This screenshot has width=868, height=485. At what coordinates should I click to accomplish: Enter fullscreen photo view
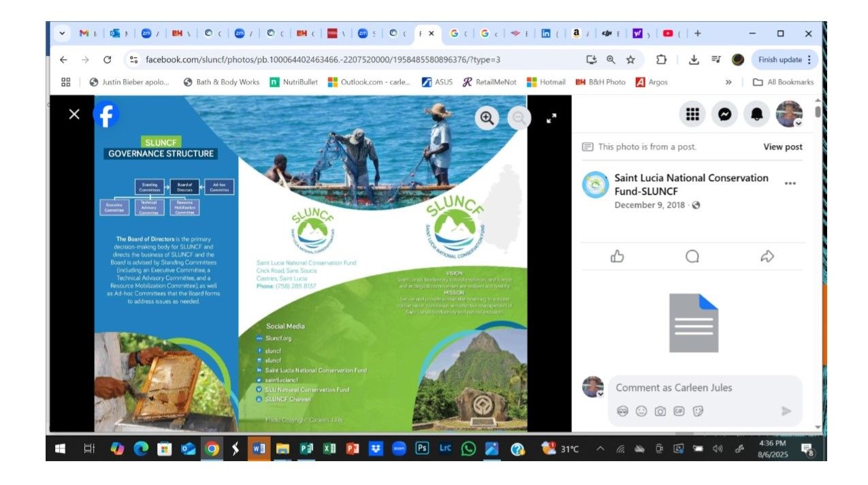click(551, 118)
